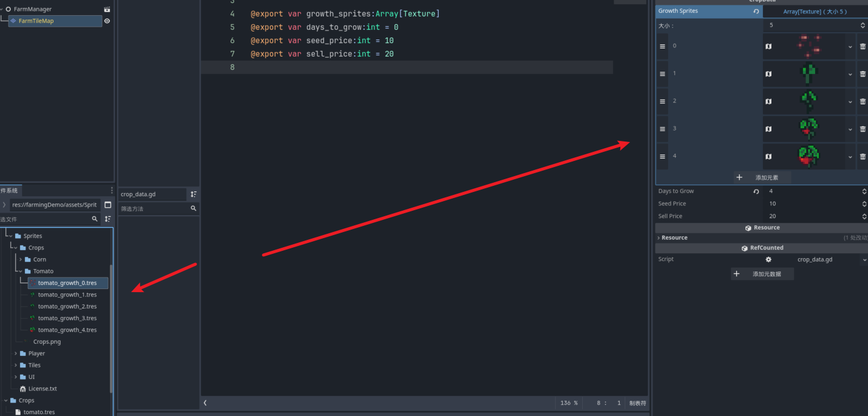
Task: Expand the Corn folder
Action: coord(21,259)
